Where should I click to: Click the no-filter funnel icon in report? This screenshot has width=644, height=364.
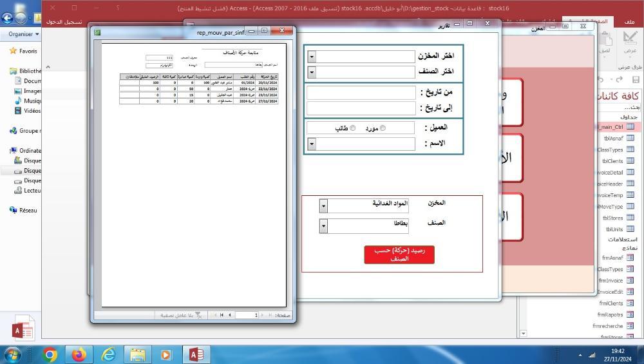[x=198, y=315]
